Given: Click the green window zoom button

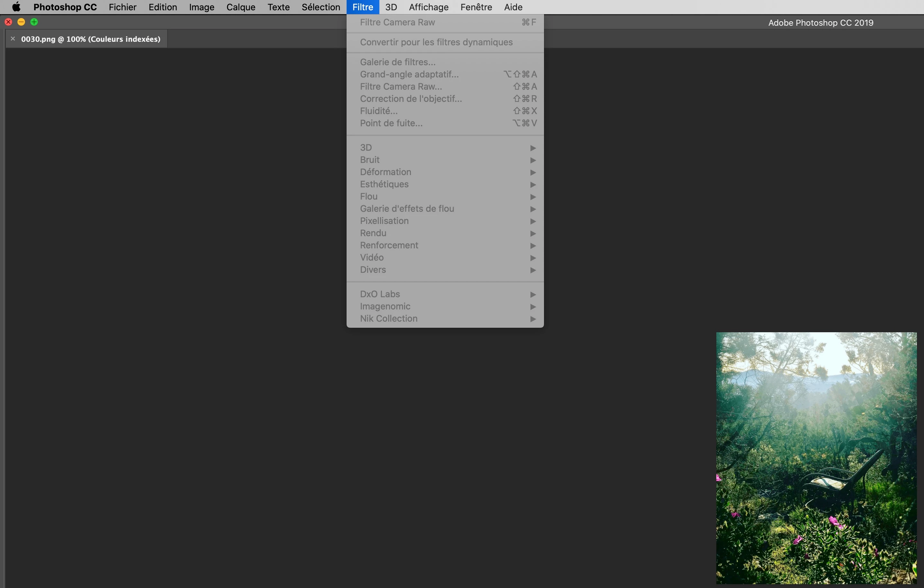Looking at the screenshot, I should (x=34, y=22).
